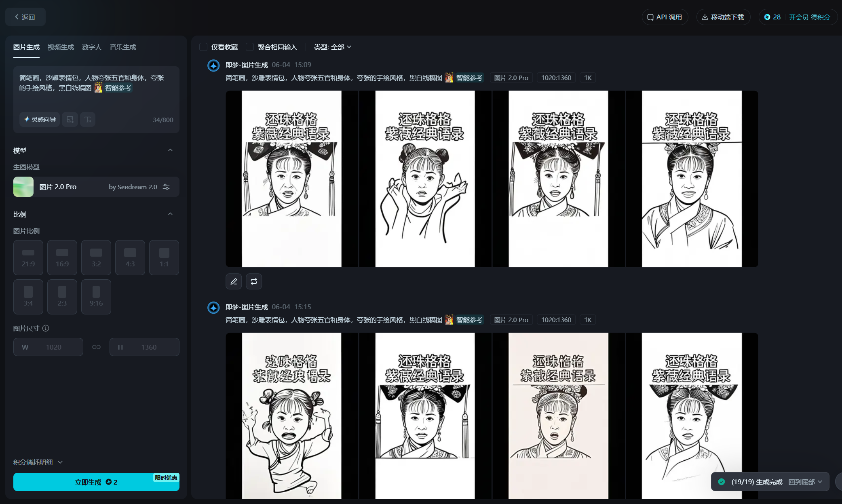Open first image of 15:15 batch, angry cartoon girl
Screen dimensions: 842x504
tap(291, 416)
